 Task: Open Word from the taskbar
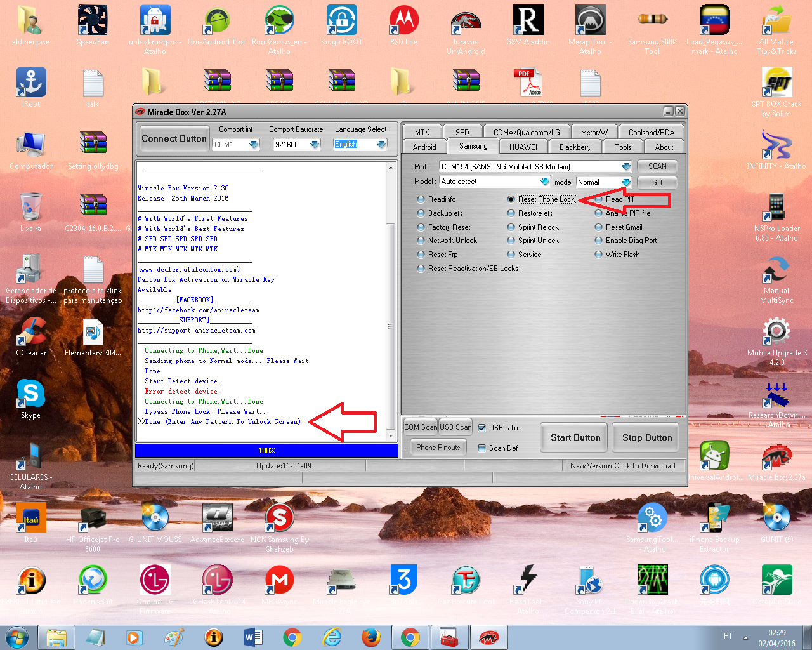tap(252, 637)
